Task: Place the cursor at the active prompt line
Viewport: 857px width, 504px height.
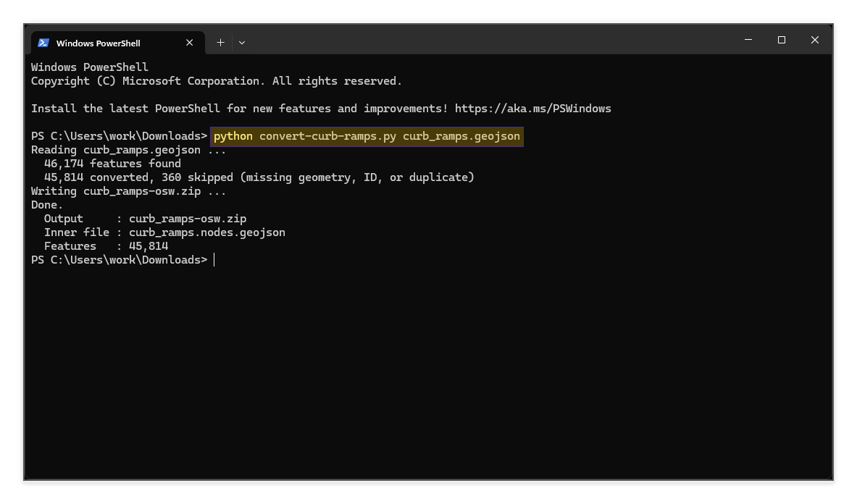Action: coord(213,259)
